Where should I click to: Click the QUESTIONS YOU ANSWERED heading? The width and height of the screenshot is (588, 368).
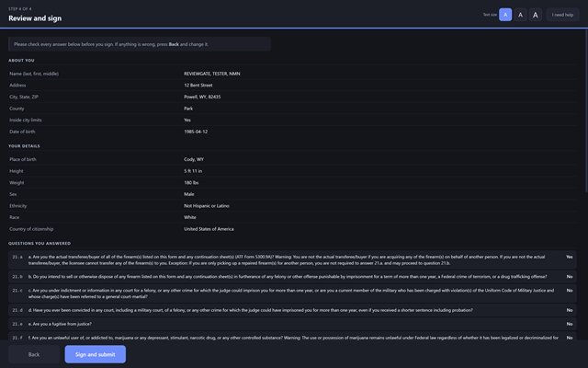tap(40, 243)
